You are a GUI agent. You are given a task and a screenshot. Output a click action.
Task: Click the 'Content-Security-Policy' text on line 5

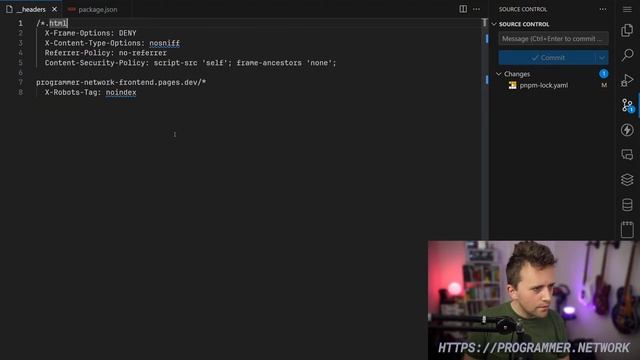[x=95, y=63]
